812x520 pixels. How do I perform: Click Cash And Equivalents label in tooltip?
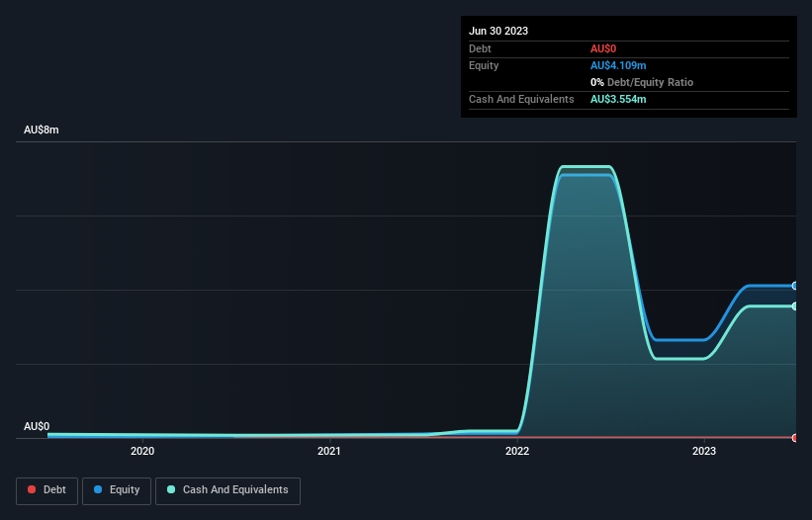pyautogui.click(x=521, y=99)
